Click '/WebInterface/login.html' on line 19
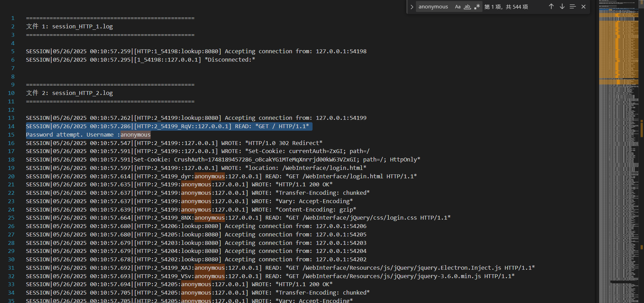 coord(322,168)
